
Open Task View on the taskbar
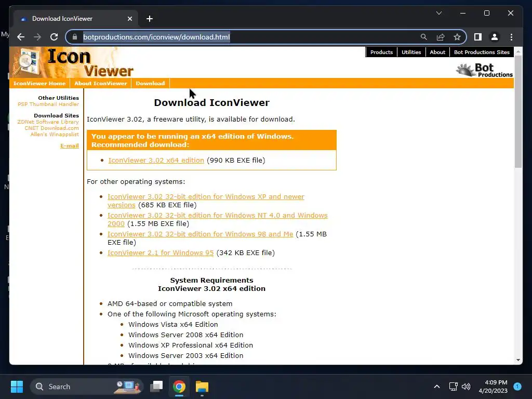pos(156,387)
